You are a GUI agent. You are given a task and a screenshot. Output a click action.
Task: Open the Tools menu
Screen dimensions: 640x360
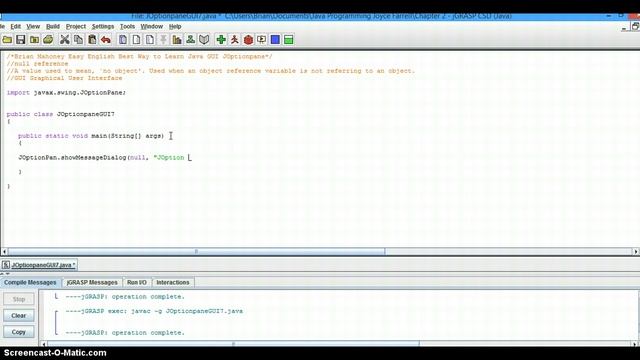point(127,27)
